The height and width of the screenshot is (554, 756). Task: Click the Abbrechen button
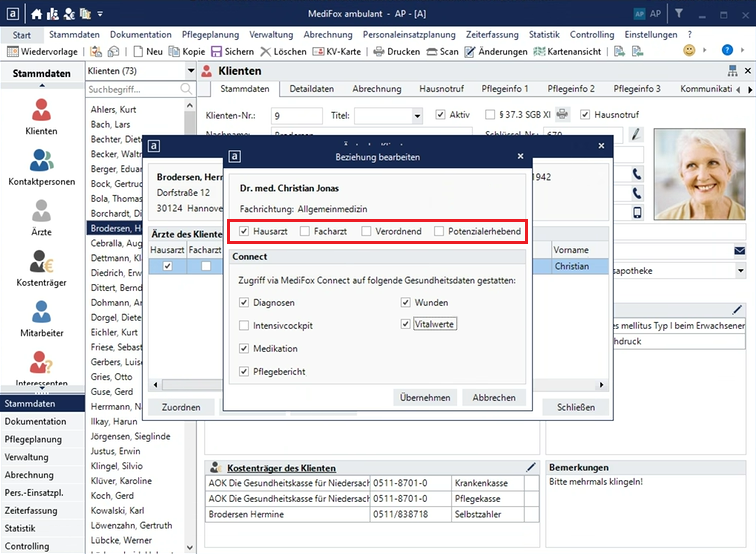(x=494, y=397)
